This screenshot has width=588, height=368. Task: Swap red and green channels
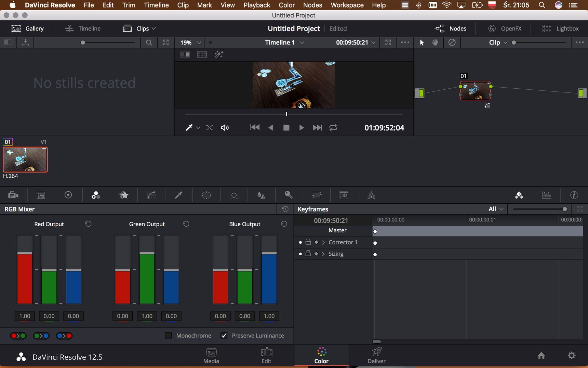click(x=18, y=336)
